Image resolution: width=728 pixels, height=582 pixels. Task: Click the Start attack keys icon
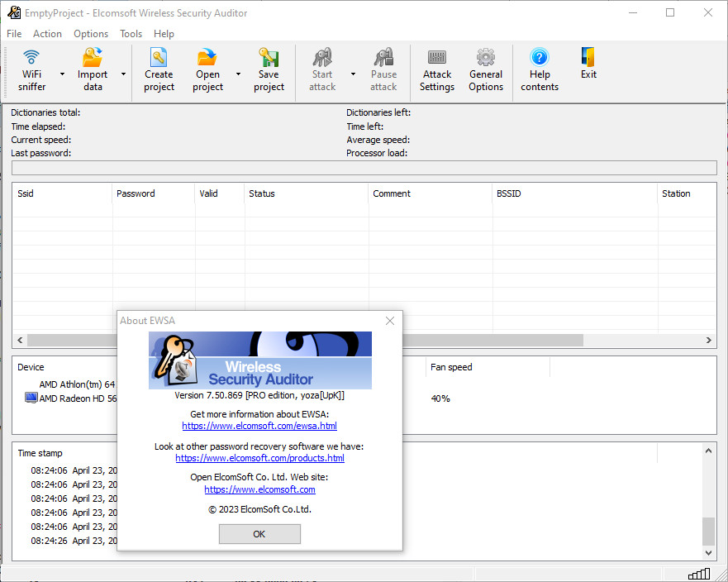[322, 58]
